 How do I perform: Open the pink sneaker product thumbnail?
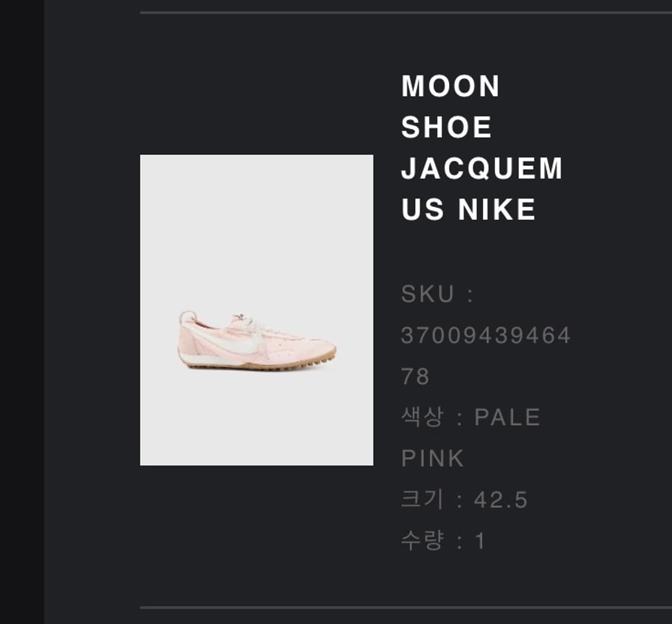click(256, 310)
